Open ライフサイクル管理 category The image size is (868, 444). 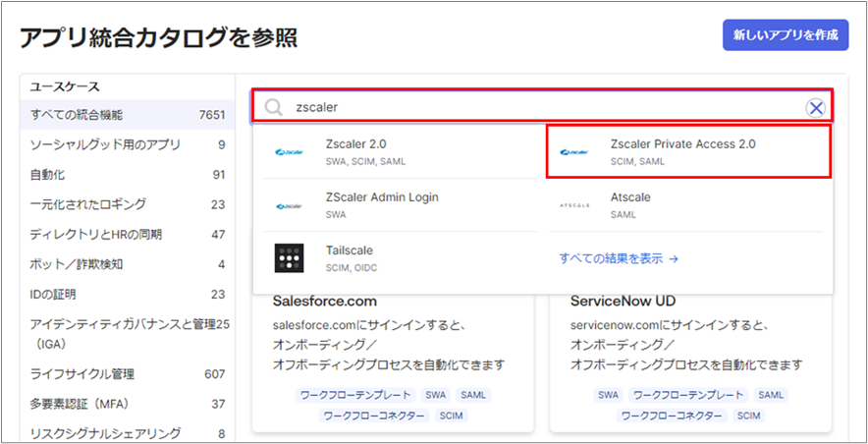click(128, 374)
